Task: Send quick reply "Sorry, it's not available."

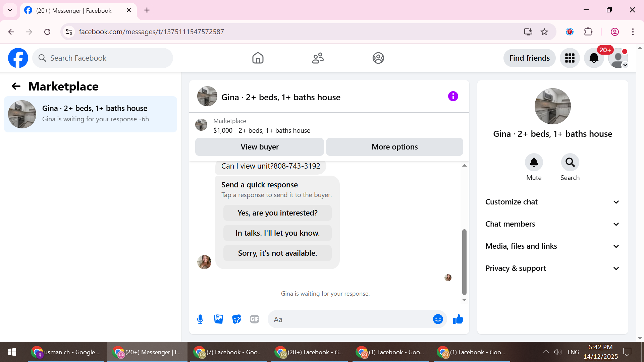Action: [x=277, y=253]
